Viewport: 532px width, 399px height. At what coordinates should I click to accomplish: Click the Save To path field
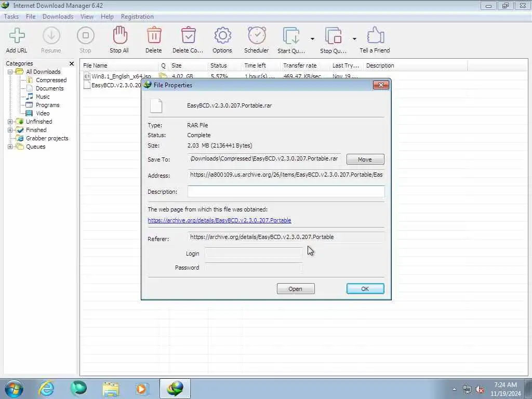(x=264, y=159)
